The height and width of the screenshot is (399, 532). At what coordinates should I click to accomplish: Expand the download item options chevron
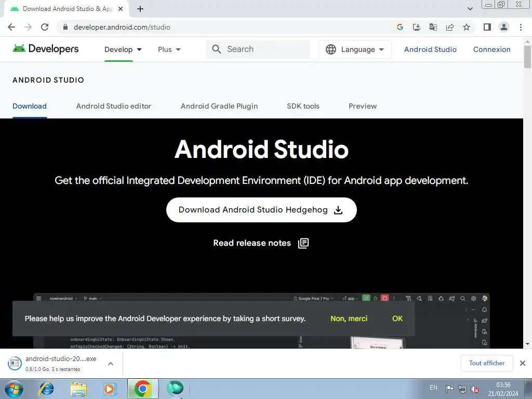coord(111,364)
